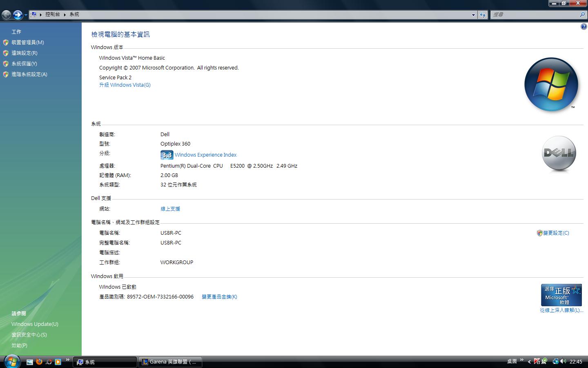Open 遠端設定(R) in the task pane
Image resolution: width=588 pixels, height=368 pixels.
point(24,53)
